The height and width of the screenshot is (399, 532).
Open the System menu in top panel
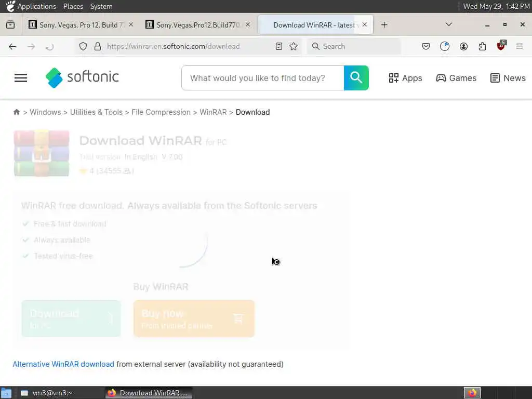click(x=101, y=6)
